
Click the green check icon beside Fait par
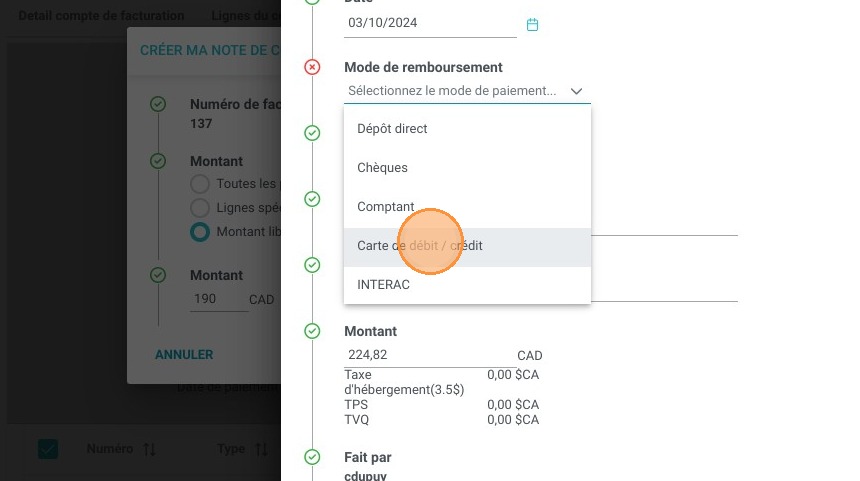click(x=312, y=457)
